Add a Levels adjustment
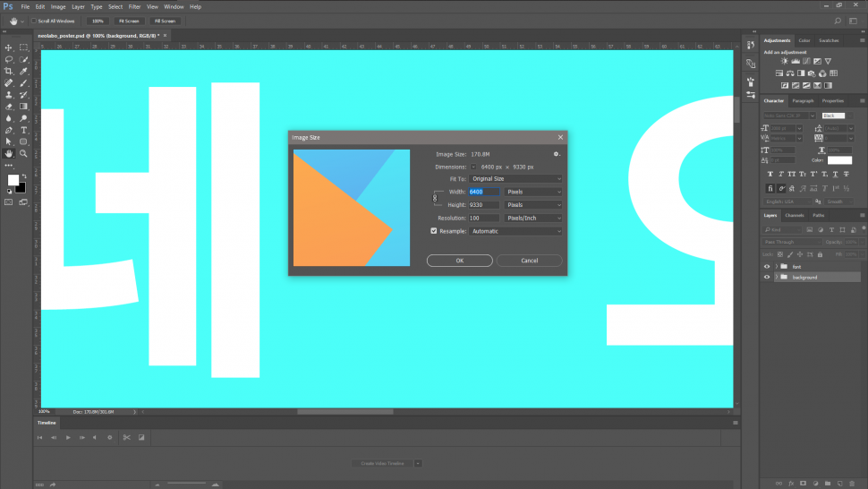 coord(796,62)
